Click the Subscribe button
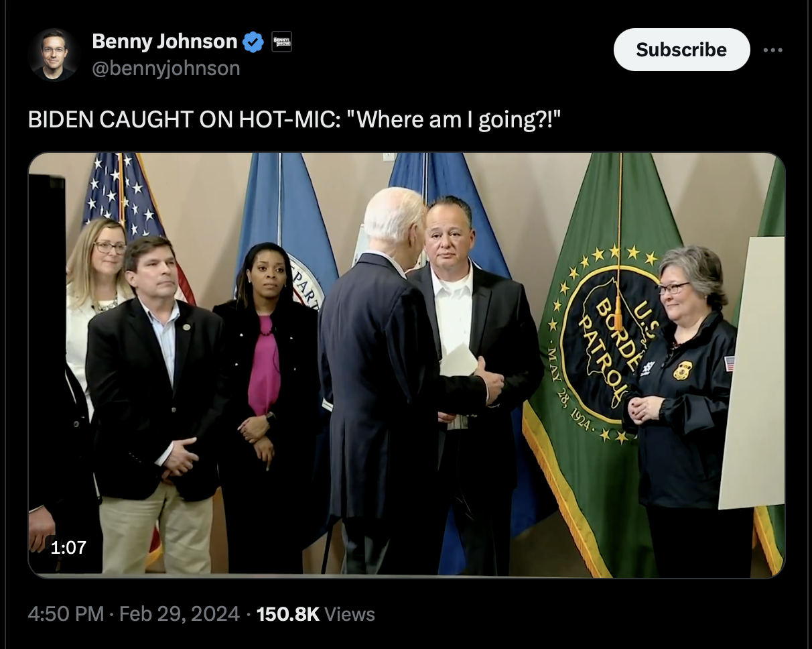 (x=681, y=50)
